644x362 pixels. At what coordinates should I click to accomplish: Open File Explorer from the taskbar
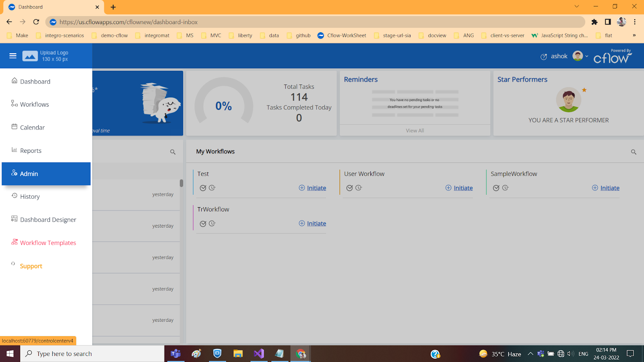(x=238, y=354)
